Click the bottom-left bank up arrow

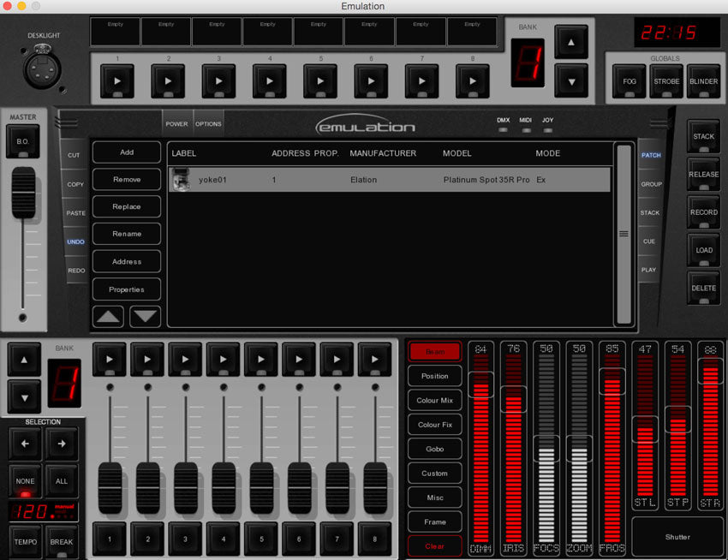(x=23, y=360)
